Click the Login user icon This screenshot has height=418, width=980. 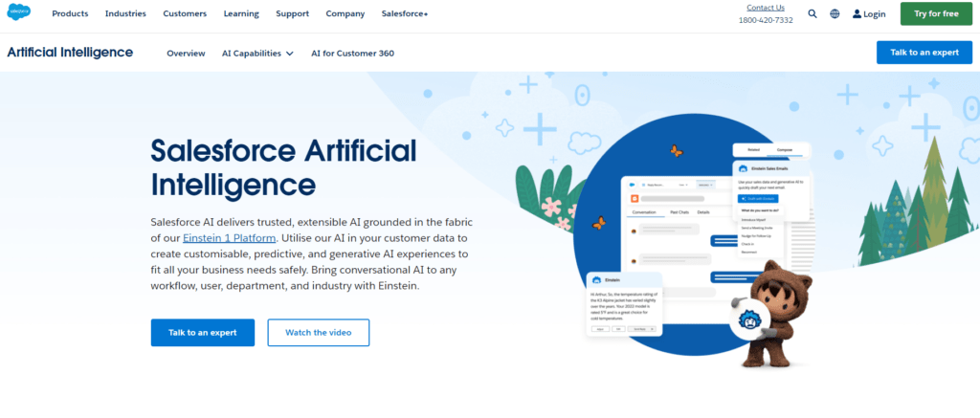point(857,14)
